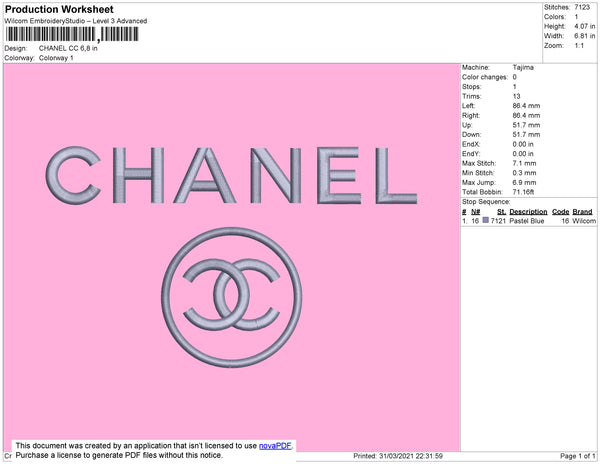Select the zoom value '1:1'
Screen dimensions: 600x464
[x=579, y=46]
